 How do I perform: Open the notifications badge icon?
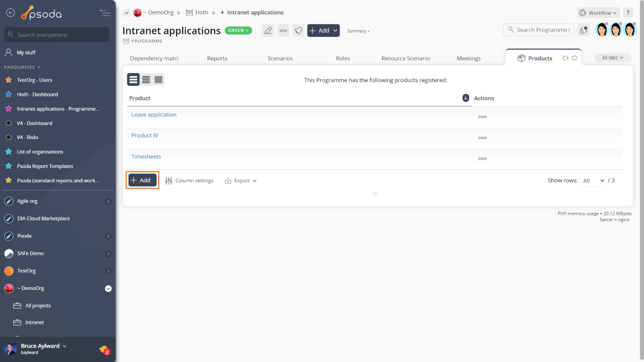click(x=104, y=349)
